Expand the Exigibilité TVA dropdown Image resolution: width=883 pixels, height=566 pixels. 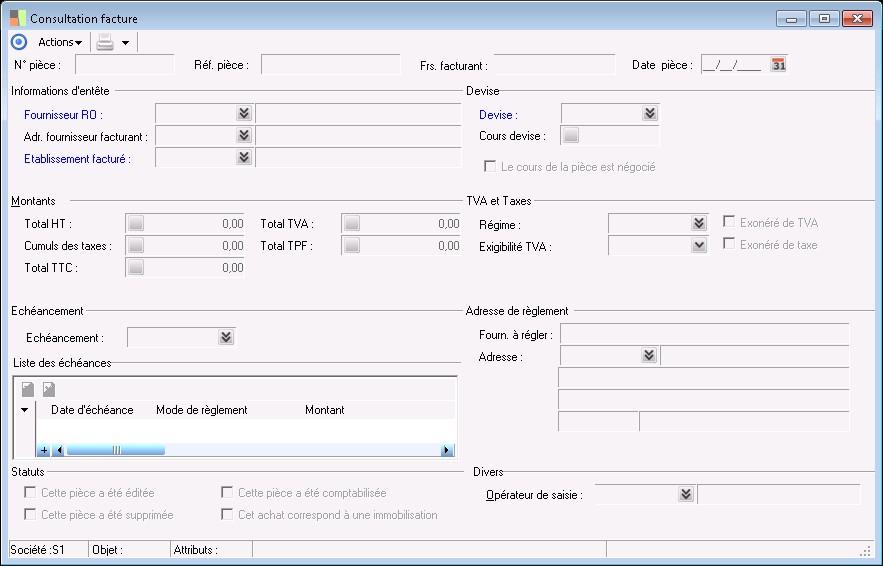(x=699, y=246)
